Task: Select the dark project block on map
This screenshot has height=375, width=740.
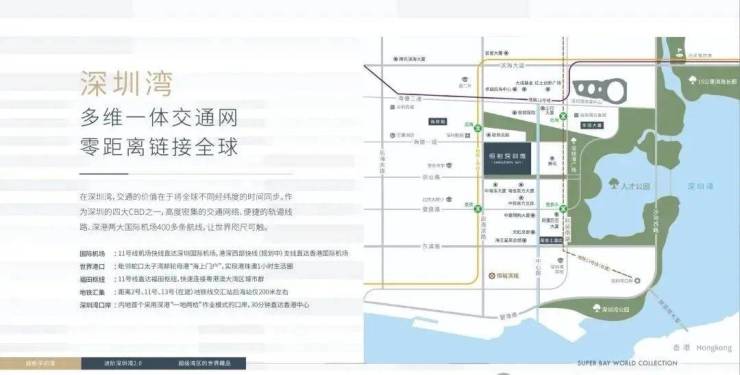Action: click(x=507, y=159)
